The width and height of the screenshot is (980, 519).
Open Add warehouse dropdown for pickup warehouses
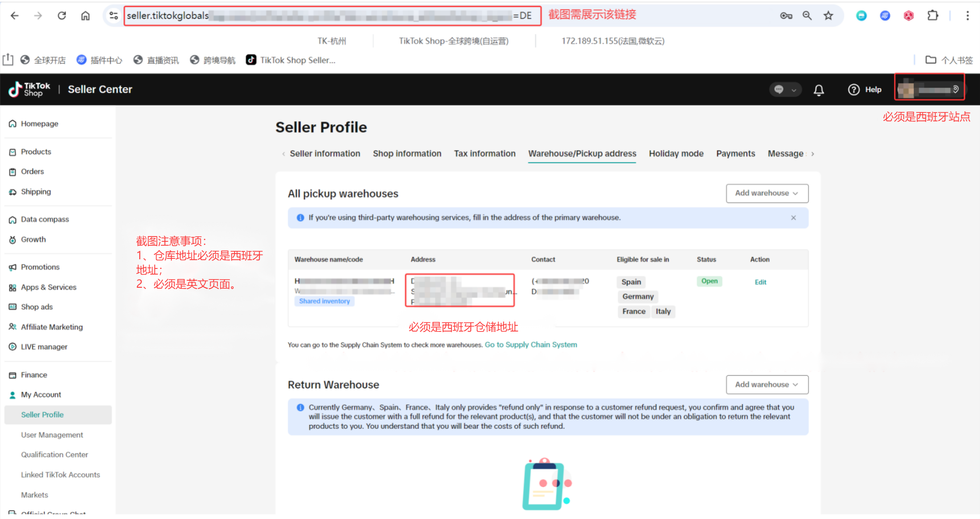click(767, 193)
